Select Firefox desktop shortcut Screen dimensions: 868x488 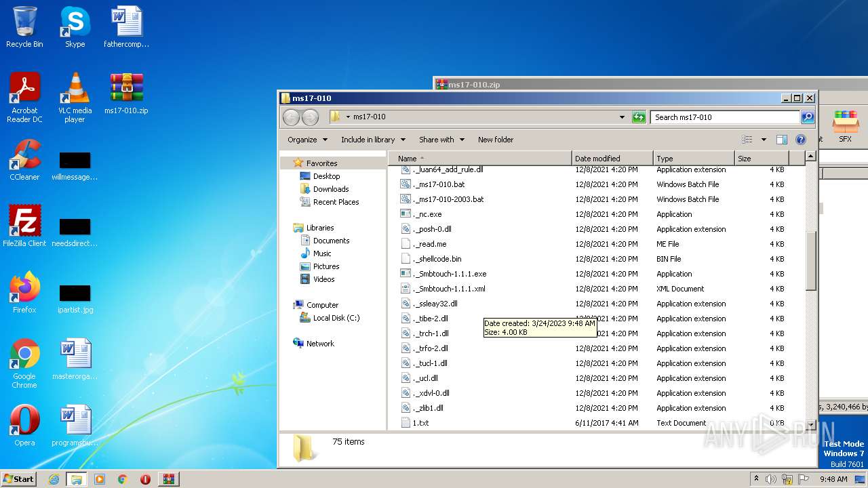[24, 293]
